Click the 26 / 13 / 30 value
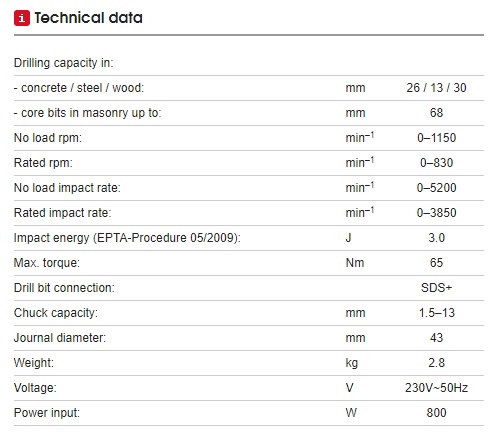491x434 pixels. 436,88
